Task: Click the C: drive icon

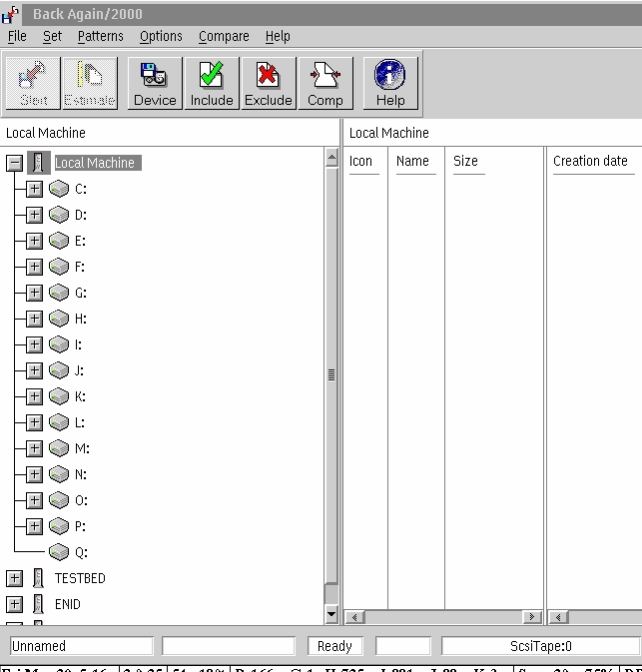Action: point(59,189)
